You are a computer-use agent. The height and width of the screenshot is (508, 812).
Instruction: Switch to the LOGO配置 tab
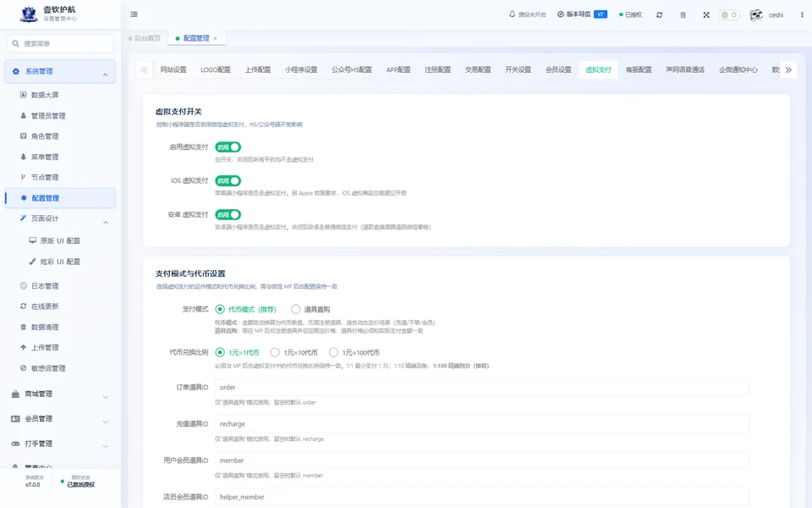coord(216,69)
